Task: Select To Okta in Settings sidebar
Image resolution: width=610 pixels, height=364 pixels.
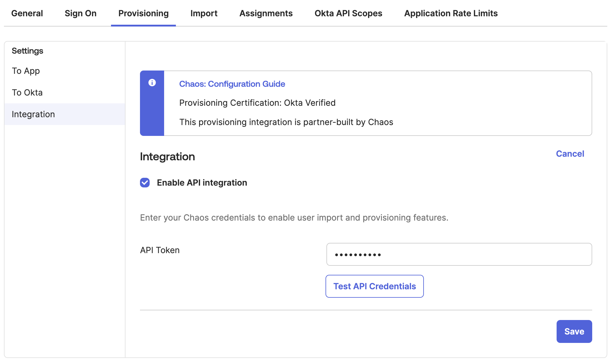Action: pyautogui.click(x=65, y=93)
